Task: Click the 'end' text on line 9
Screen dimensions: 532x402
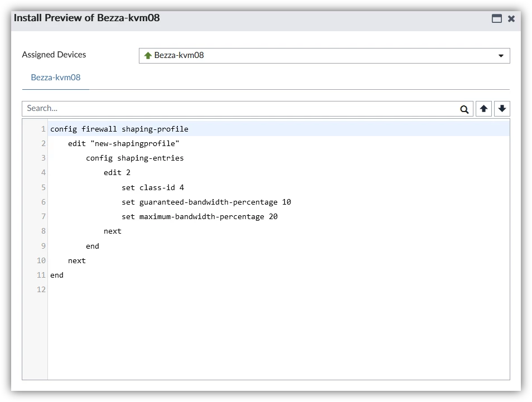Action: pos(92,246)
